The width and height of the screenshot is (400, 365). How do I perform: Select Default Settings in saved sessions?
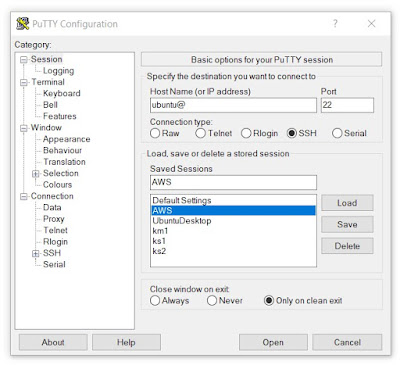pos(233,200)
